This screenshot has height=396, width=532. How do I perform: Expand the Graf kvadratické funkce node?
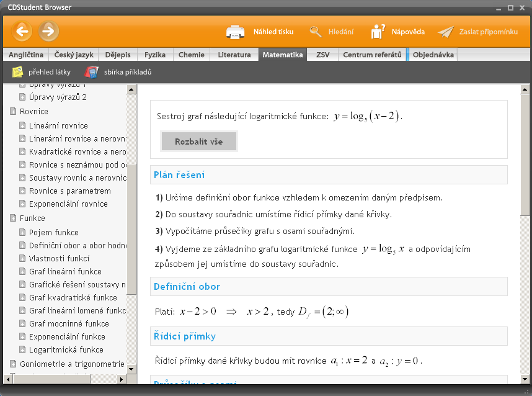[22, 297]
